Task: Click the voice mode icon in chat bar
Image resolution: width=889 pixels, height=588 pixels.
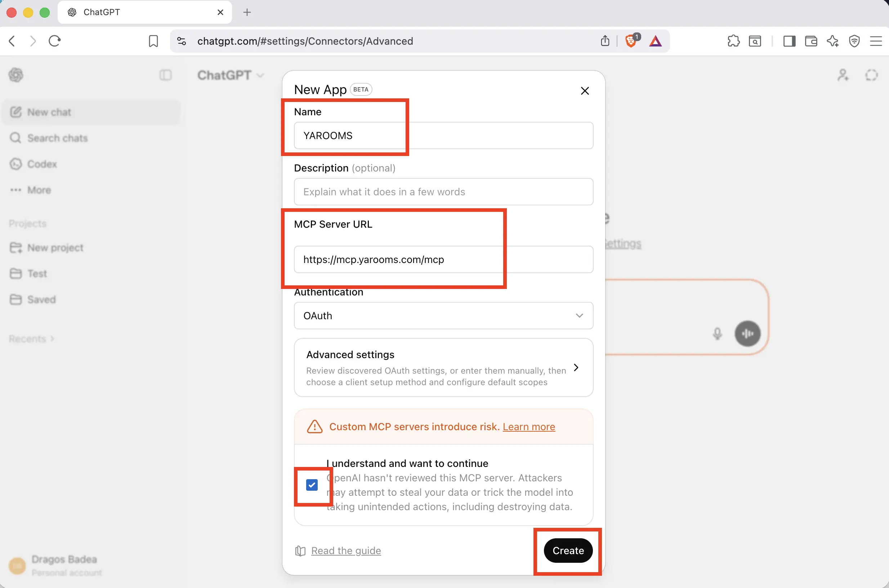Action: tap(747, 333)
